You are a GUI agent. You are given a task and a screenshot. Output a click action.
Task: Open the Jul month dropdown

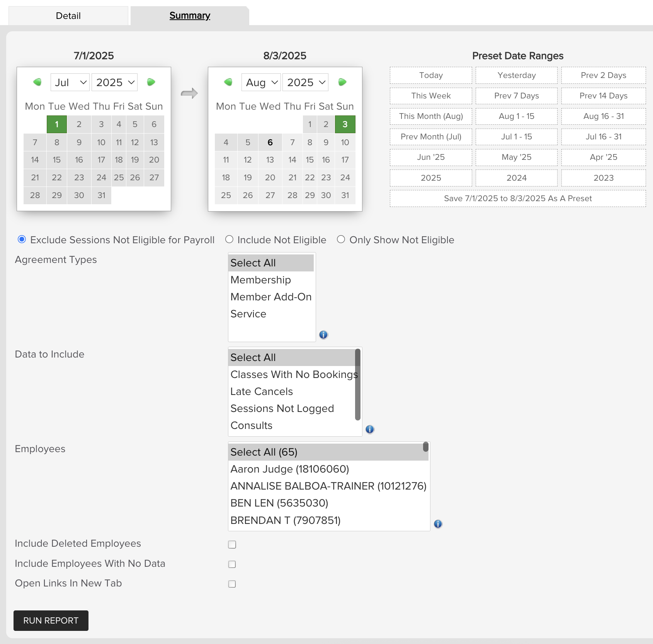point(70,82)
